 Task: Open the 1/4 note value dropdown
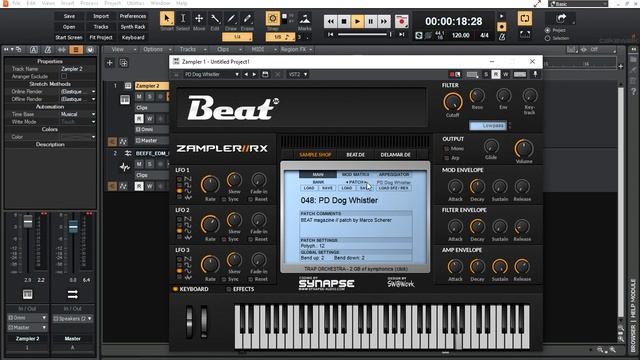coord(237,37)
